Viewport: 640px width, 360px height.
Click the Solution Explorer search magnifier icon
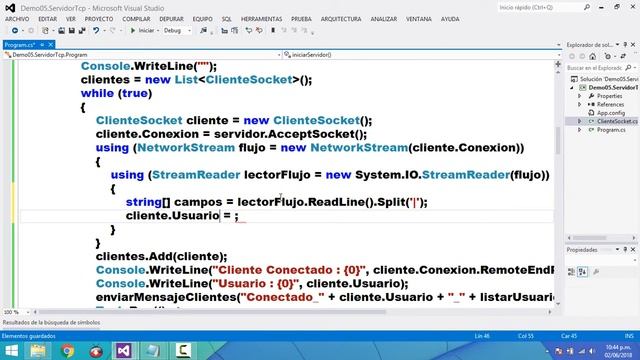click(x=628, y=68)
